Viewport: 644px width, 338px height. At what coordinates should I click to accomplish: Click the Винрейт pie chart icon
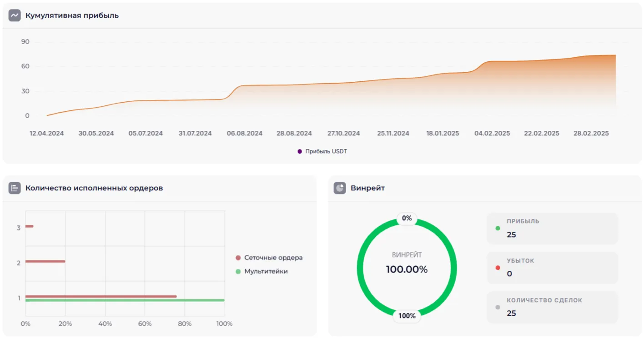coord(340,188)
